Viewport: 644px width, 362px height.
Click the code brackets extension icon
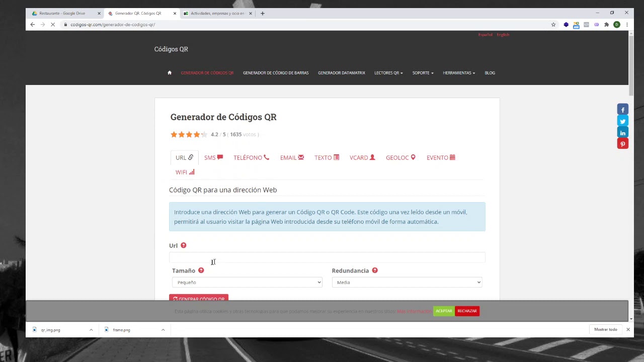[586, 25]
